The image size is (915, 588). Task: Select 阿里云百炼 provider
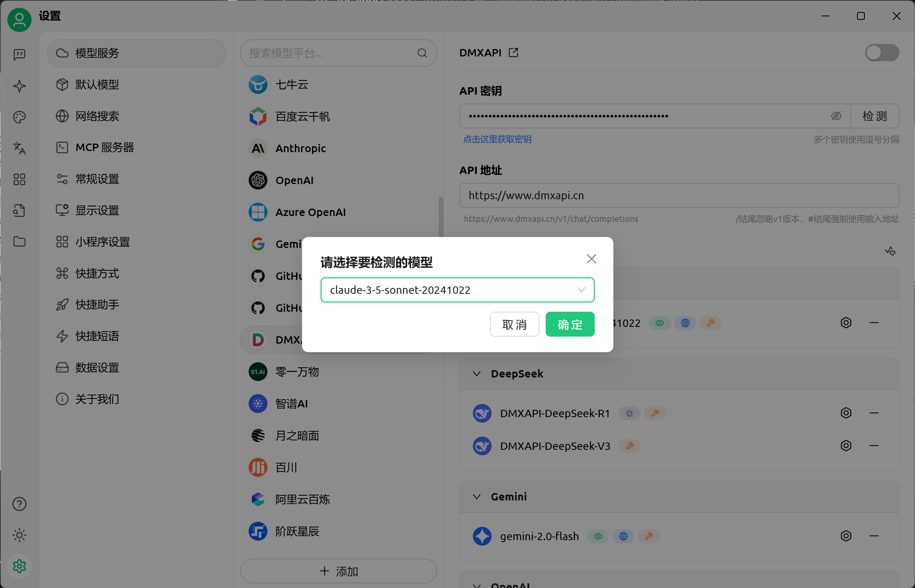[339, 499]
